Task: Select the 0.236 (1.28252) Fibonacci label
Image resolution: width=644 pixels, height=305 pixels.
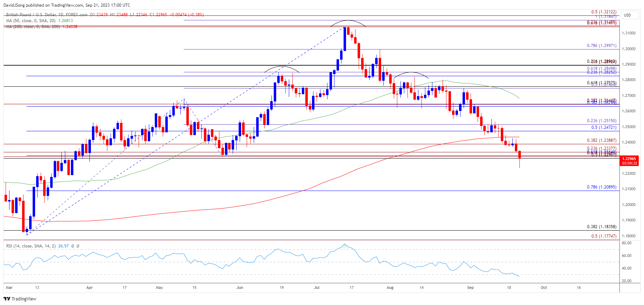Action: [x=602, y=72]
